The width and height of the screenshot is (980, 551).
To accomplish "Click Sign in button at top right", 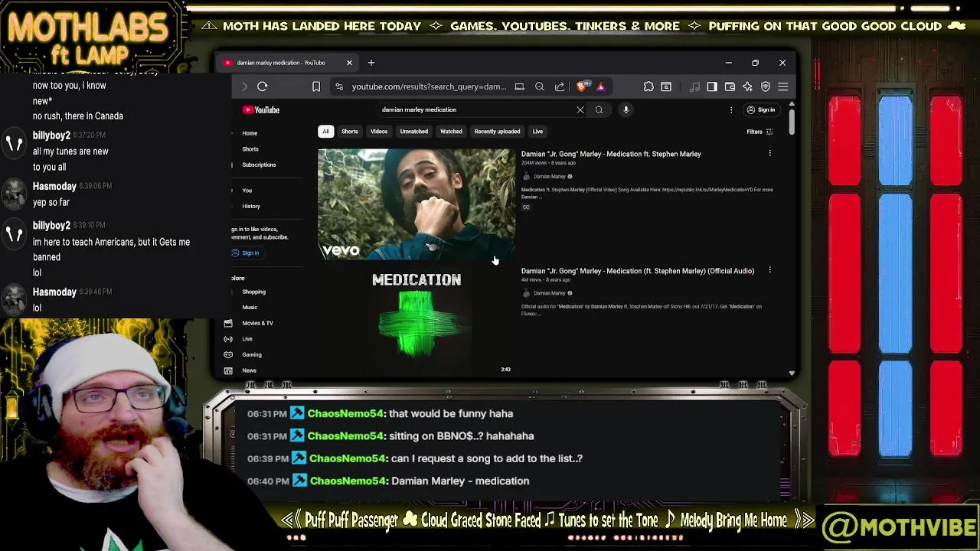I will click(761, 109).
